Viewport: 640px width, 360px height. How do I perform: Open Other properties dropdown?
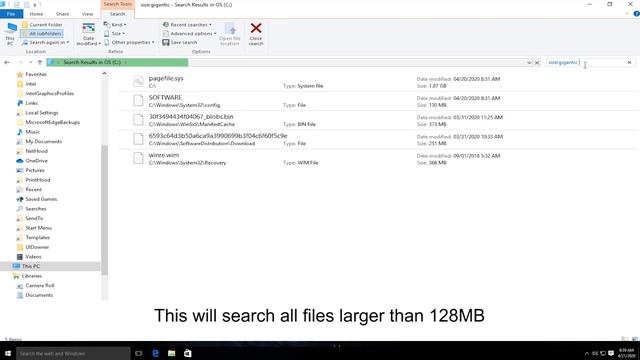pos(129,42)
